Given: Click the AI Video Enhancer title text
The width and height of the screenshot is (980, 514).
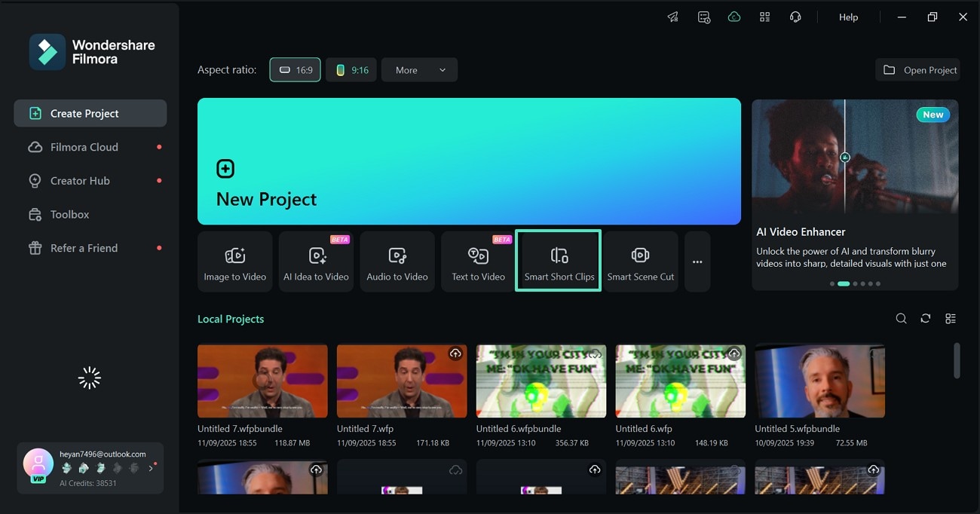Looking at the screenshot, I should tap(801, 232).
